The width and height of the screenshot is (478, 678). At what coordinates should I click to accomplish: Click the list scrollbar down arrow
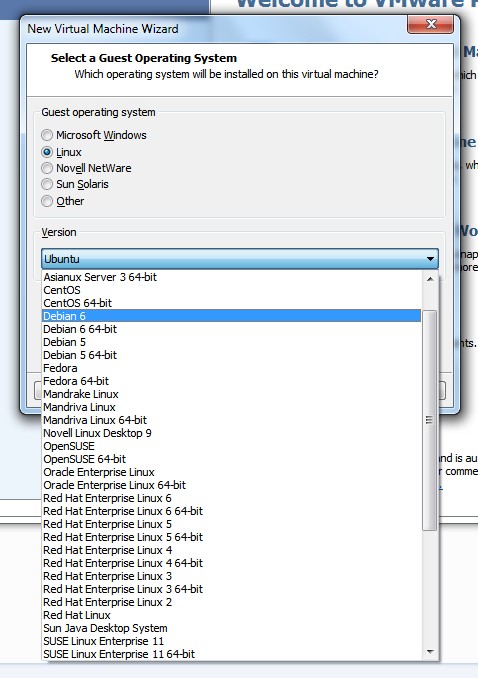point(430,652)
